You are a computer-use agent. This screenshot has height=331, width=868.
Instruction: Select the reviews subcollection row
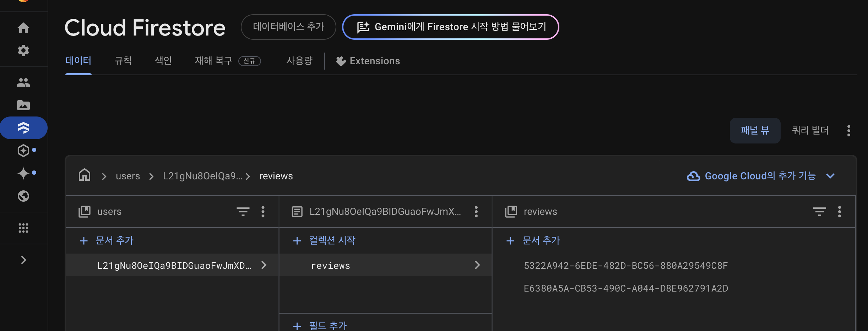click(x=385, y=265)
